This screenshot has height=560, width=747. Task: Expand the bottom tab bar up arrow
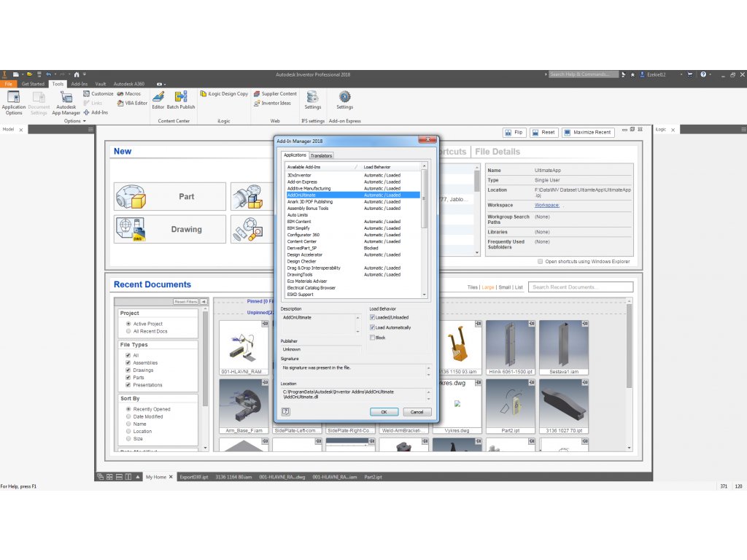tap(138, 477)
